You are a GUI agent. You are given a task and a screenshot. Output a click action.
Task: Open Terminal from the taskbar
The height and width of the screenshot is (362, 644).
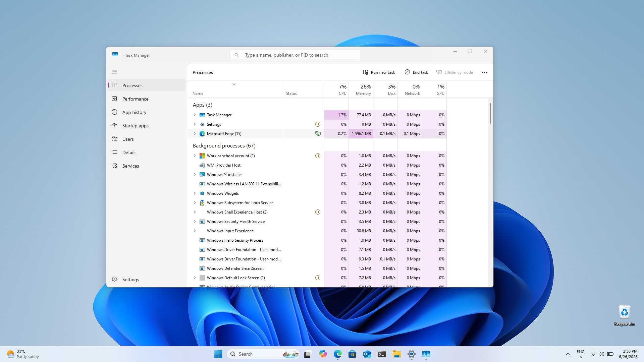(382, 354)
